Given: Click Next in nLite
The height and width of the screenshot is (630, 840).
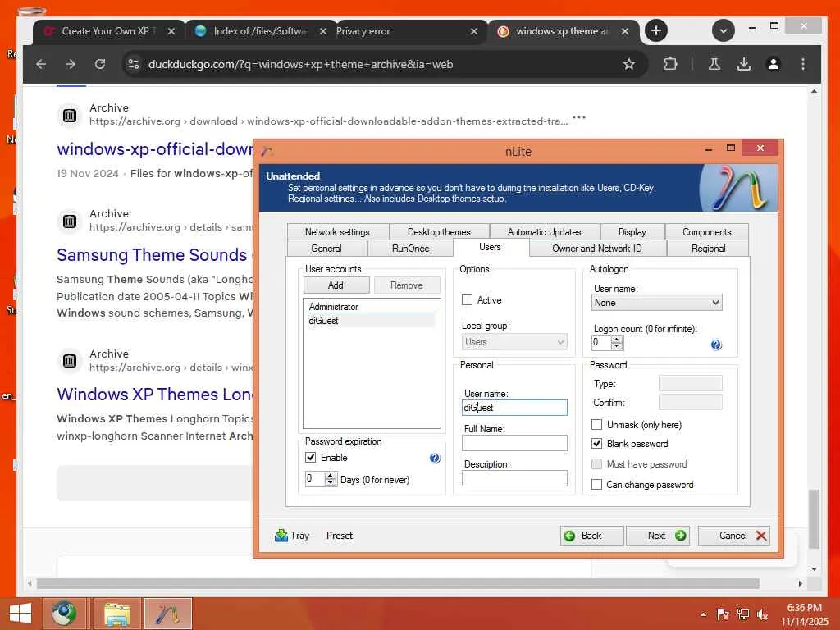Looking at the screenshot, I should click(657, 536).
